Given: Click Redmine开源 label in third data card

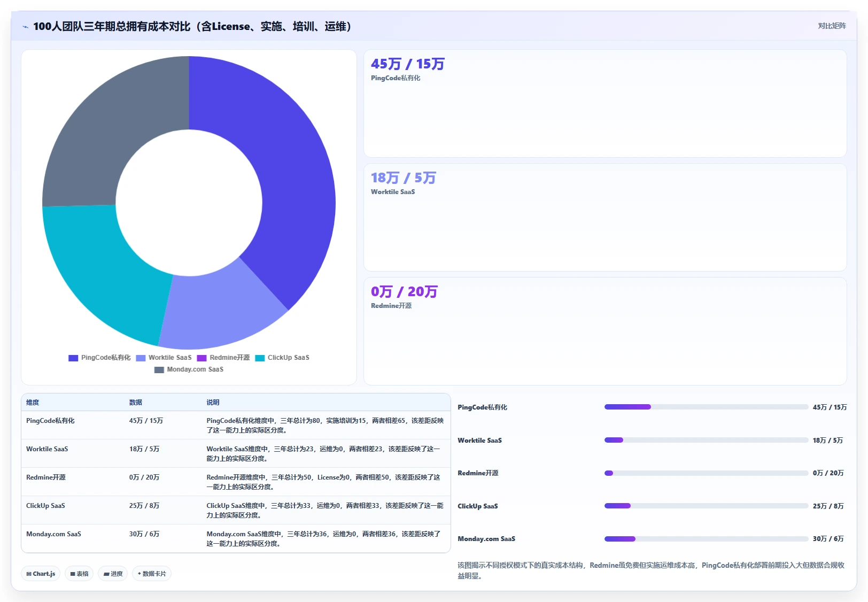Looking at the screenshot, I should pos(391,306).
